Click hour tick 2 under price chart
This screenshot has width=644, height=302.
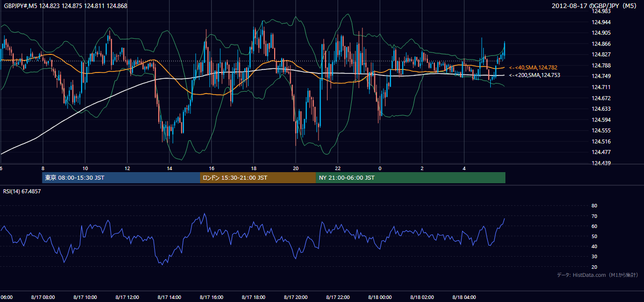point(422,168)
